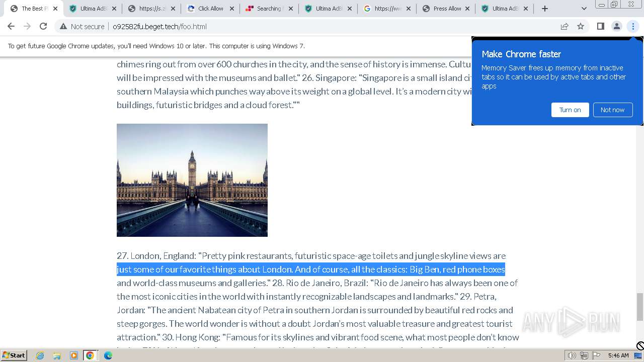
Task: Close the 'https://s.z' tab
Action: (173, 9)
